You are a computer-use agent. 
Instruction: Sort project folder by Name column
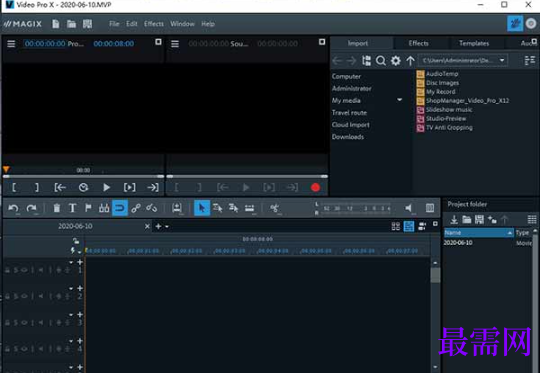[x=478, y=233]
